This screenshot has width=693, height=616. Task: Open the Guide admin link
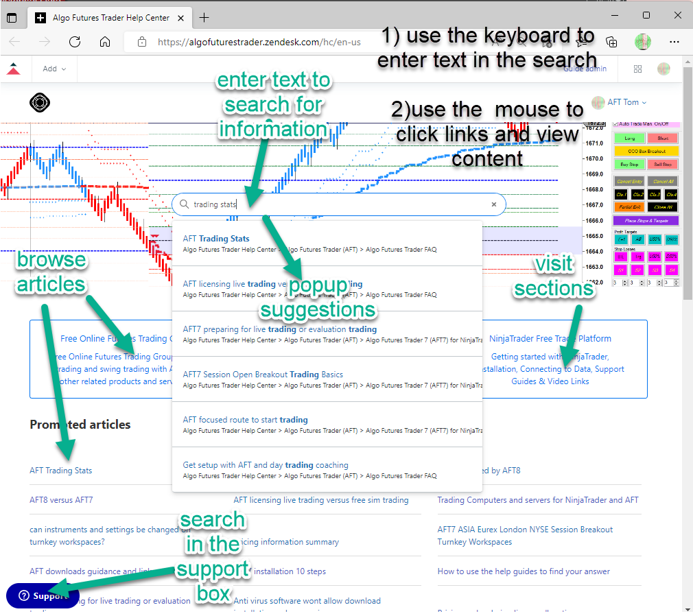pos(585,69)
